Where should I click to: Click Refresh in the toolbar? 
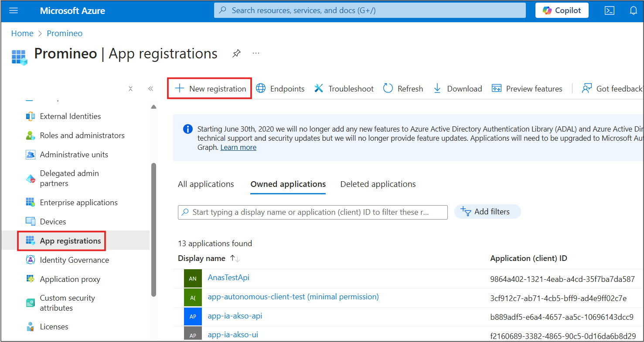pos(403,89)
